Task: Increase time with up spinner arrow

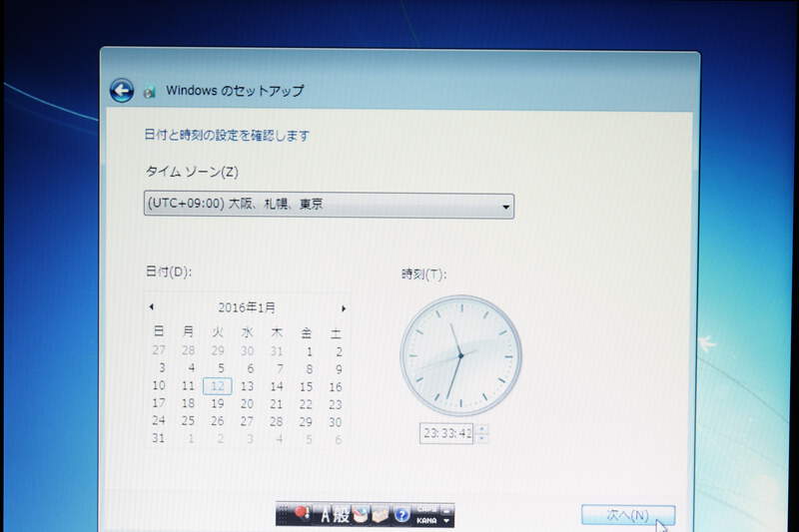Action: click(x=482, y=428)
